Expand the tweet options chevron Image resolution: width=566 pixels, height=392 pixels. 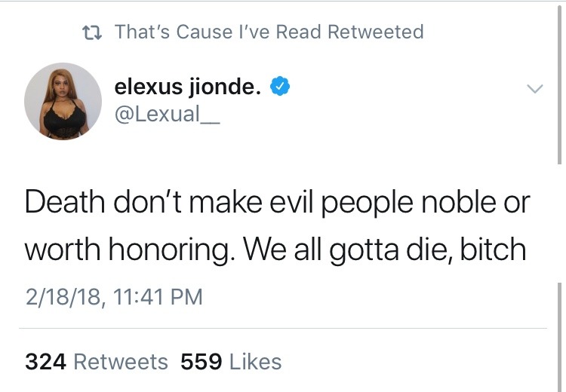click(534, 89)
